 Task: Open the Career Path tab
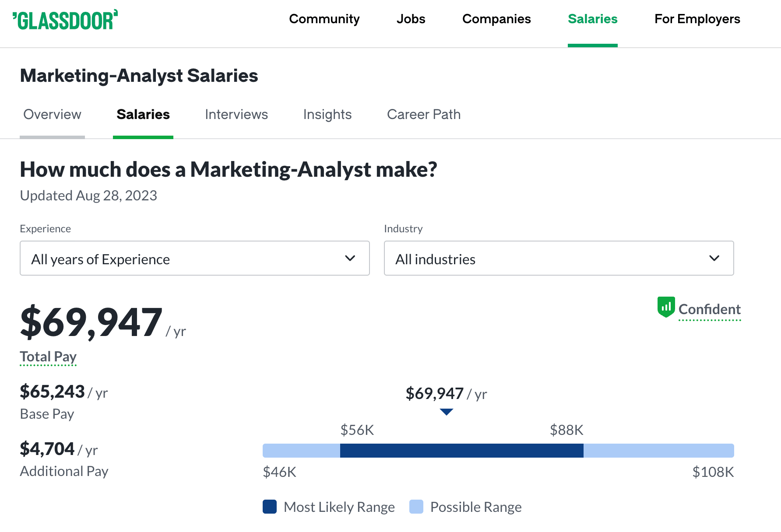point(423,114)
